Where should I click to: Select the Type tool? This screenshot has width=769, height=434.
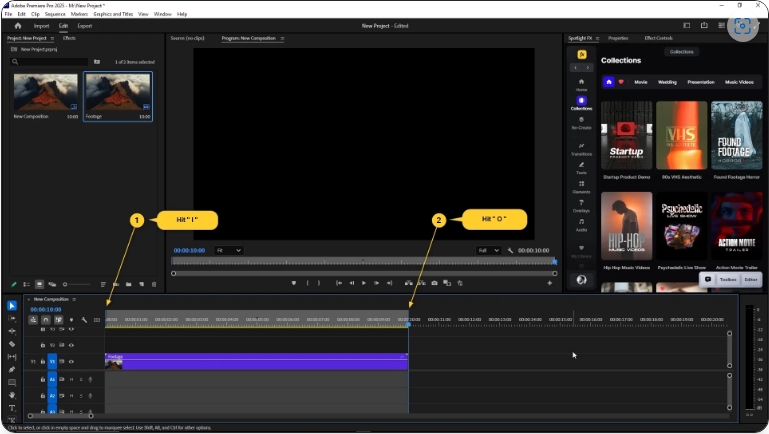12,408
